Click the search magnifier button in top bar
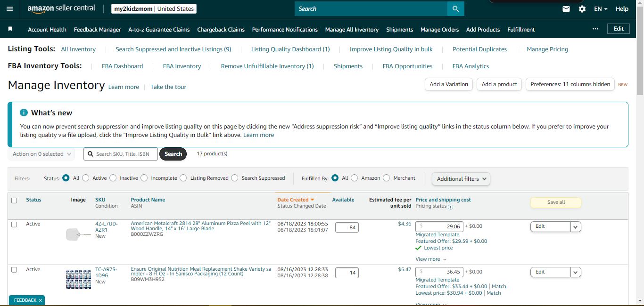 [x=455, y=9]
